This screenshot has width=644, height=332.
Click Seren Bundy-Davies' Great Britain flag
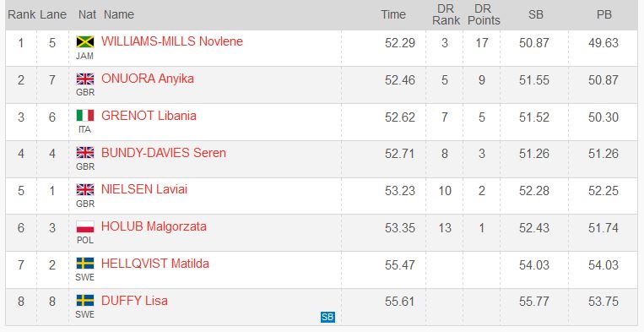pyautogui.click(x=85, y=152)
